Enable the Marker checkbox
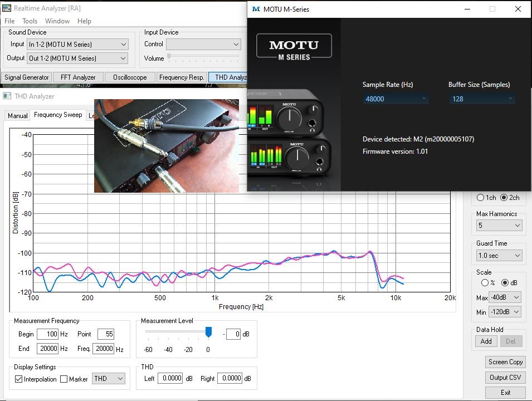 64,379
